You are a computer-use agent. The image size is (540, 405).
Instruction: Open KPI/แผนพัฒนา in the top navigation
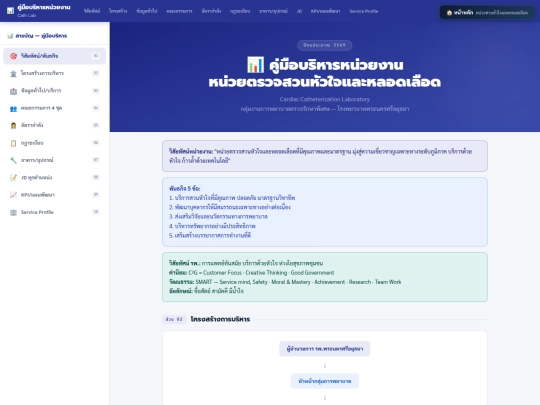(325, 11)
